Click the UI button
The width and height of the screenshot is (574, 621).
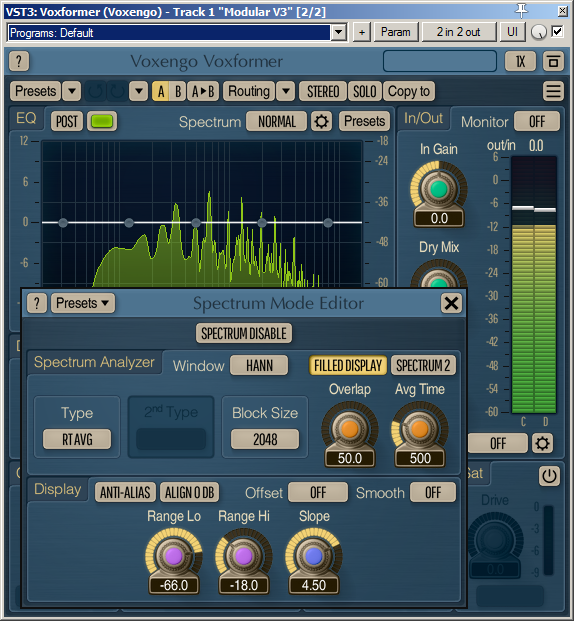point(512,32)
